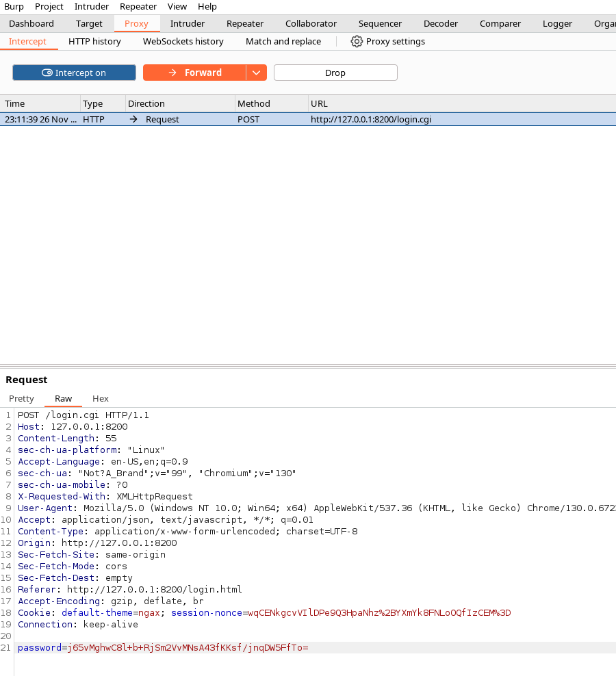Open the WebSockets history sub-tab

point(183,41)
